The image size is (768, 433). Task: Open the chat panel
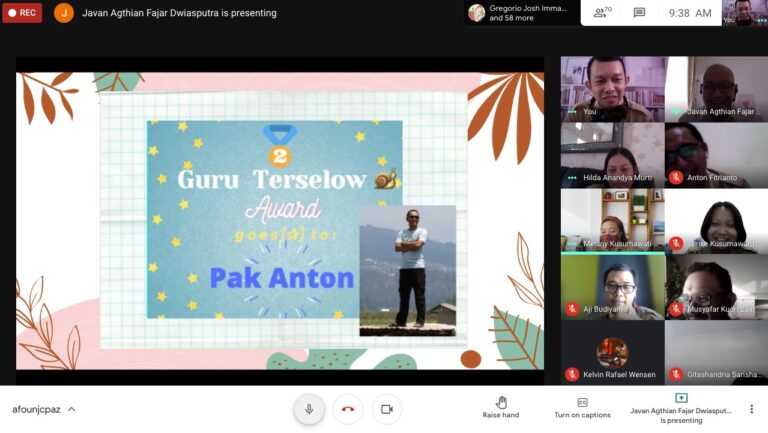click(639, 13)
